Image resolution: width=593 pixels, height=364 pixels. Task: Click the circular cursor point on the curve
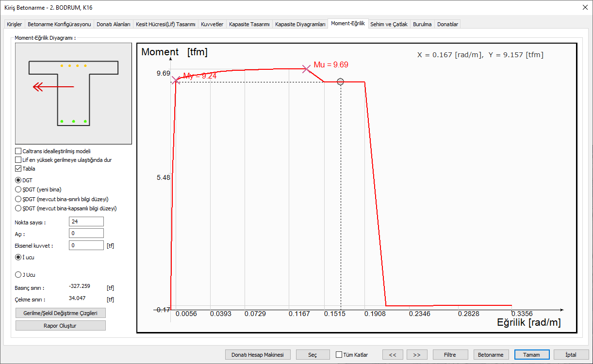340,82
